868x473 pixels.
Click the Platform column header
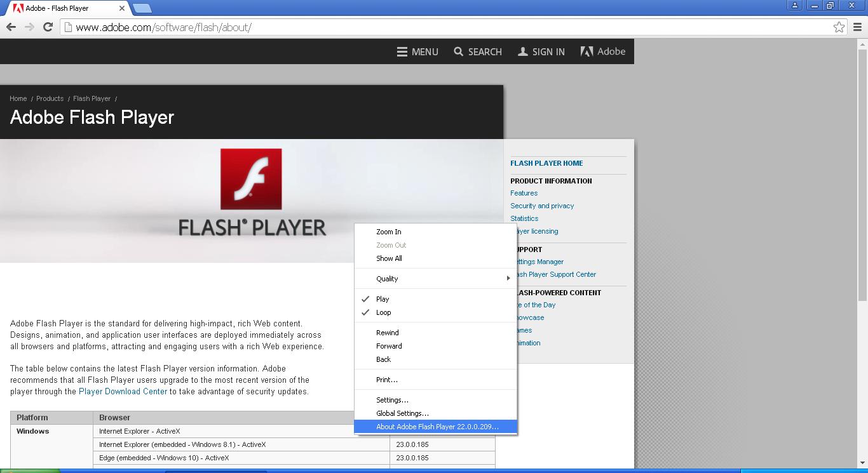coord(51,418)
